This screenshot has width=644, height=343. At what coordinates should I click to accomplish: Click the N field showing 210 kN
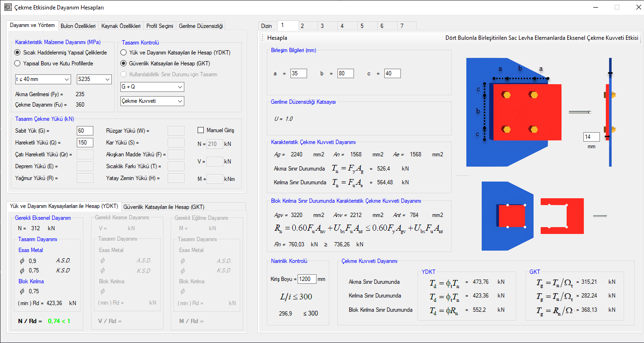215,144
